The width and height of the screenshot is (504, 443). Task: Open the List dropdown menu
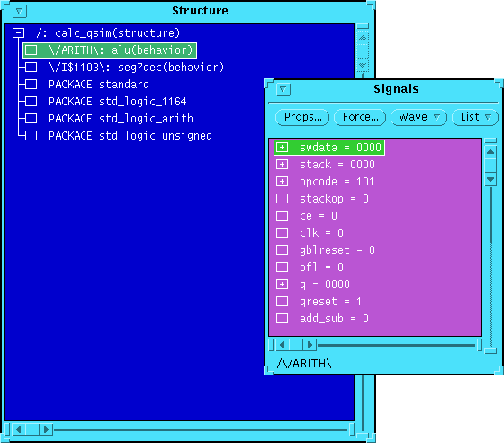(475, 117)
